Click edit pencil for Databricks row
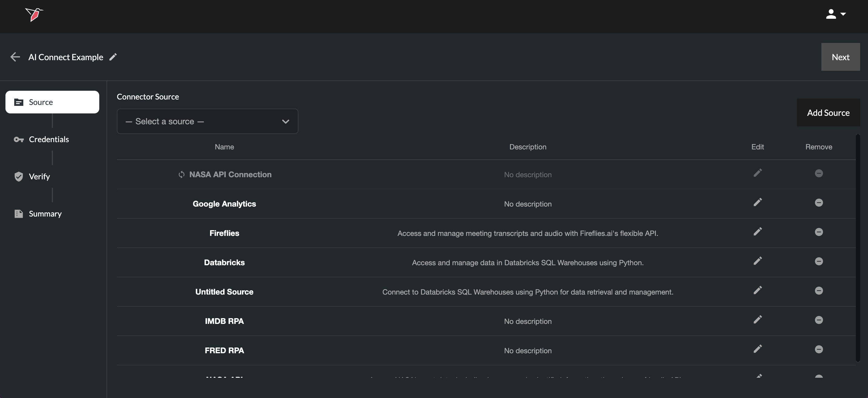 point(758,261)
